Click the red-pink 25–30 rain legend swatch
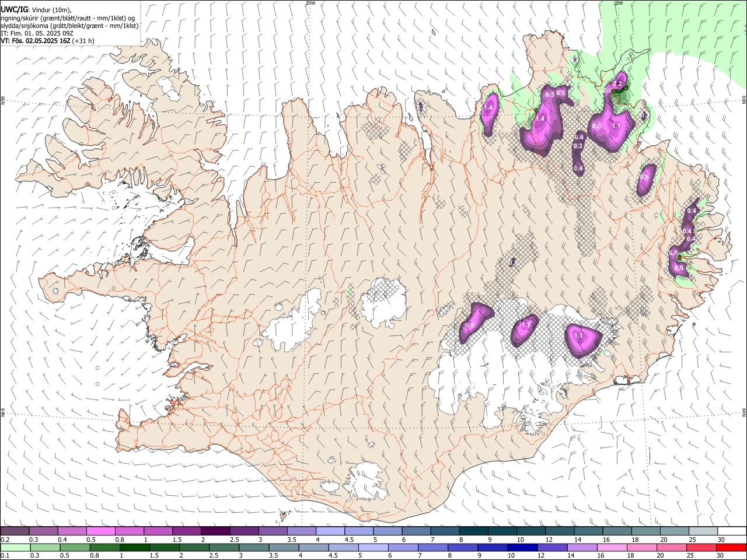The image size is (747, 560). point(700,547)
